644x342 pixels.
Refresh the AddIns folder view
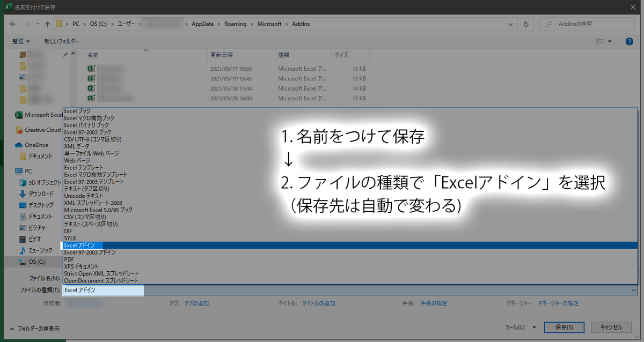(x=525, y=24)
